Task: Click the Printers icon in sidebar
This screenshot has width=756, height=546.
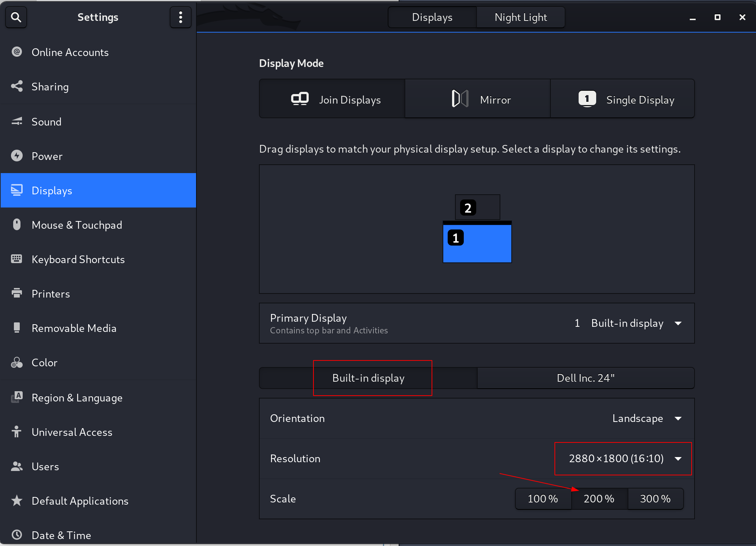Action: click(x=17, y=293)
